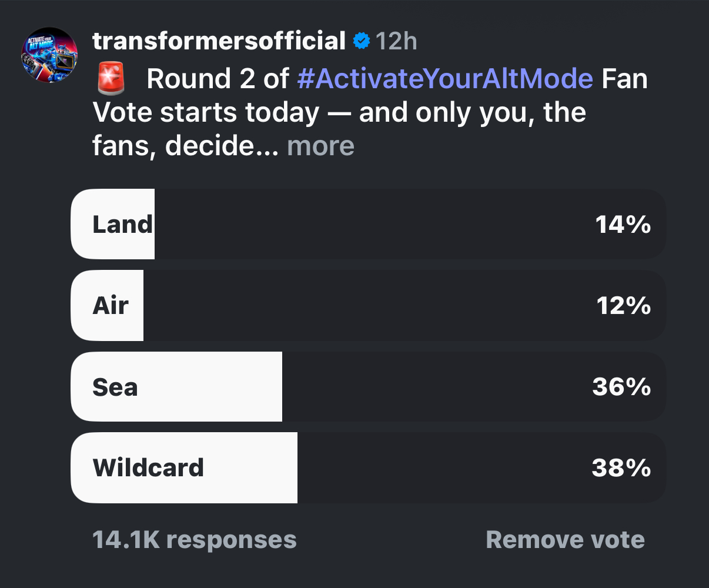Click the caption text "Vote starts today"
Viewport: 709px width, 588px height.
click(206, 112)
